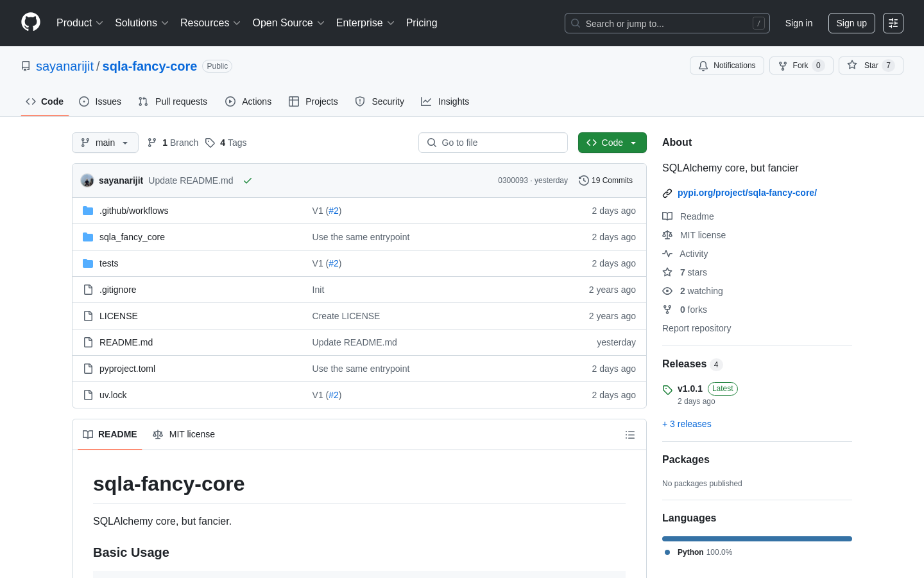Click the tag icon next to 4 Tags
Image resolution: width=924 pixels, height=578 pixels.
pos(210,143)
